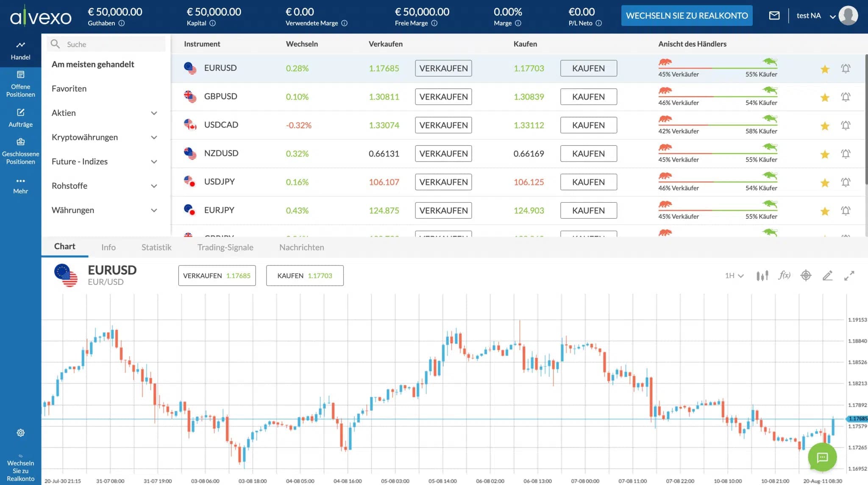
Task: Toggle favorite star for USDCAD
Action: tap(825, 125)
